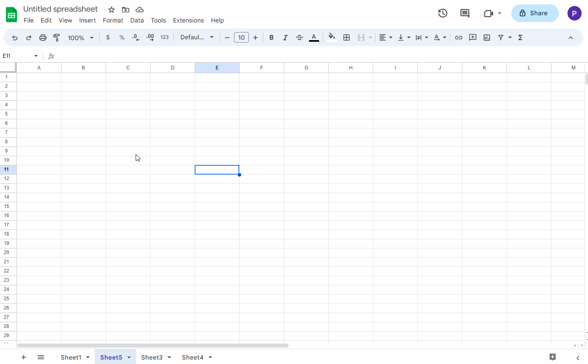
Task: Open the comment history
Action: click(x=465, y=13)
